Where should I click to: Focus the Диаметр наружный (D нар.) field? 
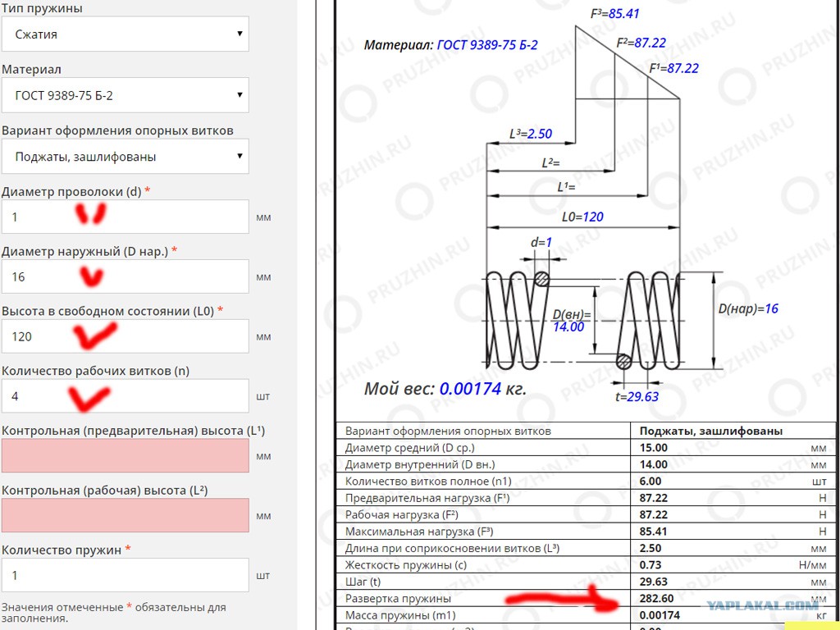[125, 276]
